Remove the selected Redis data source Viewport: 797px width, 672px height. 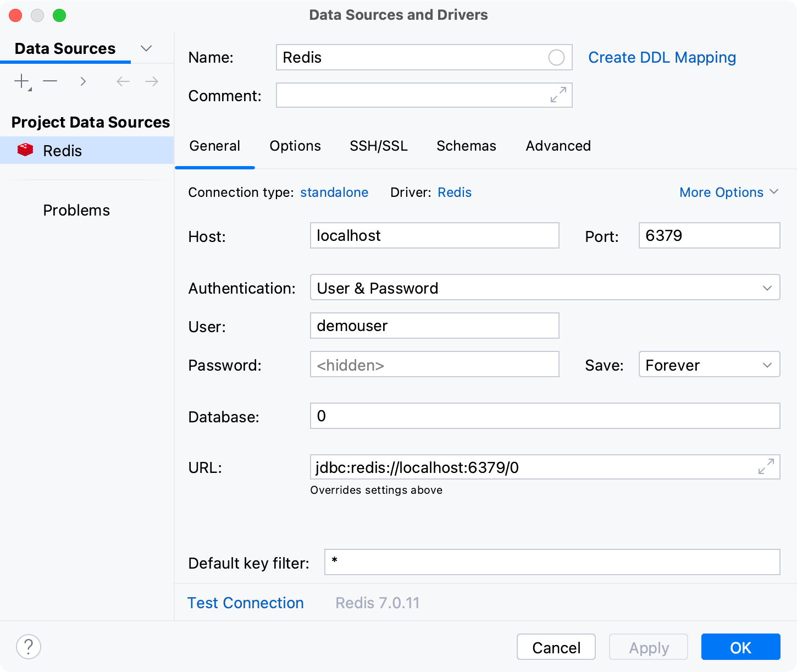coord(50,81)
